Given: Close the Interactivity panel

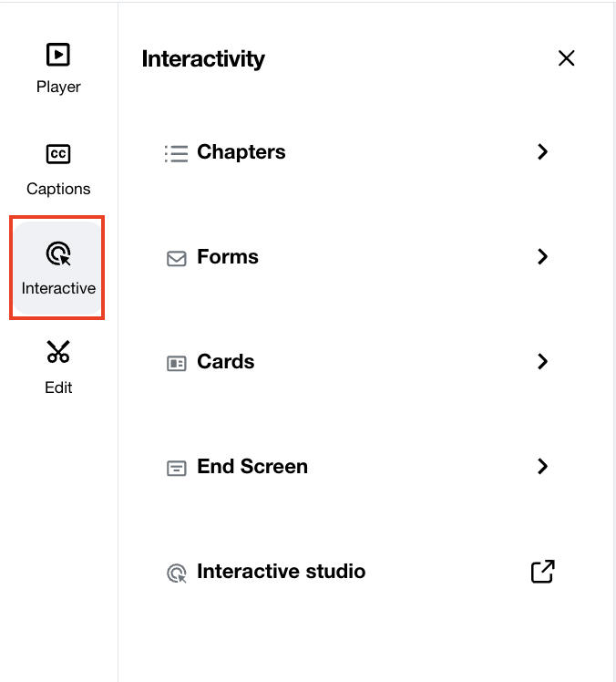Looking at the screenshot, I should pyautogui.click(x=566, y=58).
